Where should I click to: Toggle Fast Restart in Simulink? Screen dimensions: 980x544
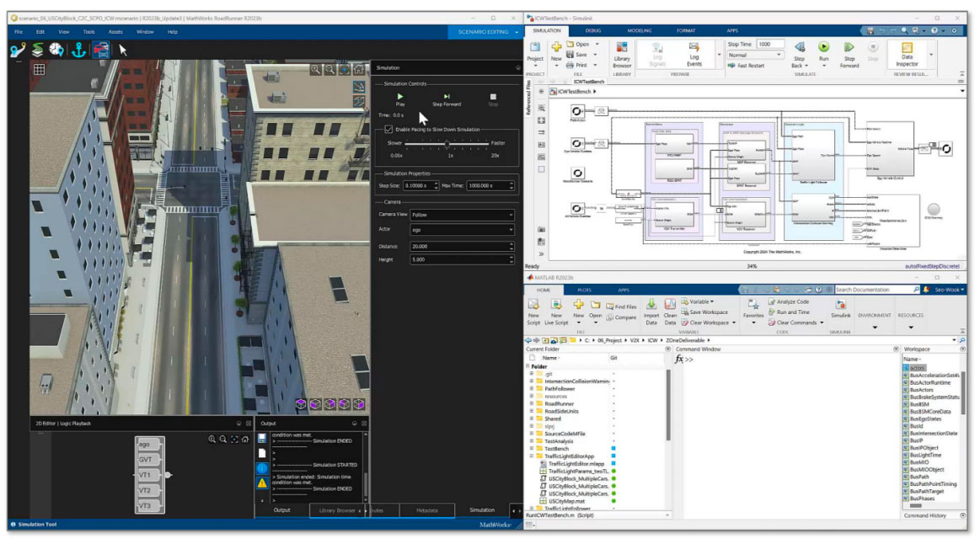point(747,65)
